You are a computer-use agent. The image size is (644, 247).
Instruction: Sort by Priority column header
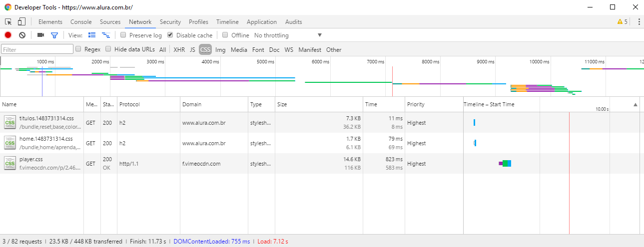coord(434,104)
